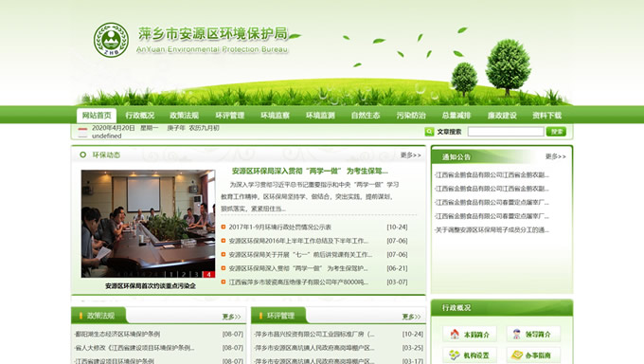Open 环境监测 in the navigation bar
The height and width of the screenshot is (364, 644).
(x=320, y=115)
